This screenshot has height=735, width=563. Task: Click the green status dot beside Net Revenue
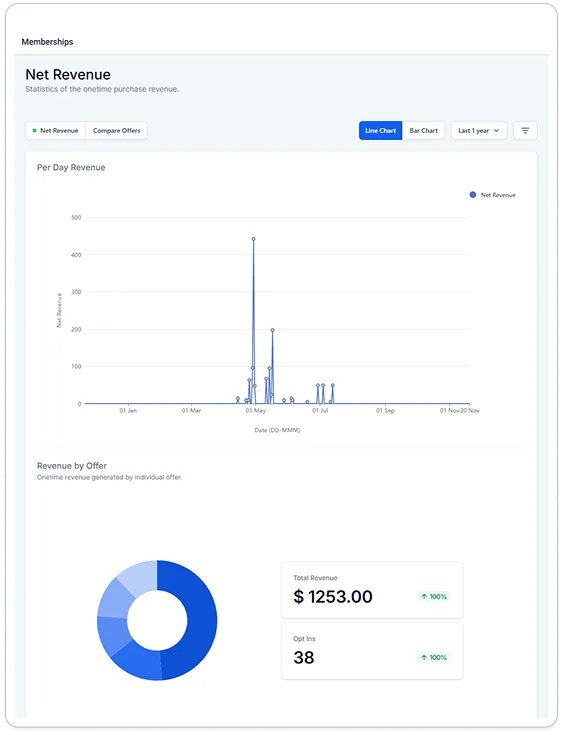coord(34,131)
